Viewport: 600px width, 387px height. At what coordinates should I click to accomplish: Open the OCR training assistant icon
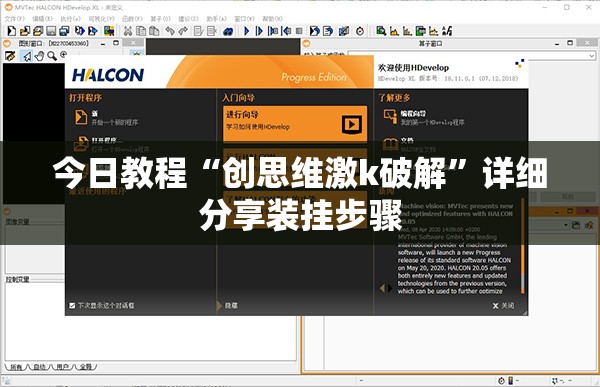pyautogui.click(x=447, y=31)
